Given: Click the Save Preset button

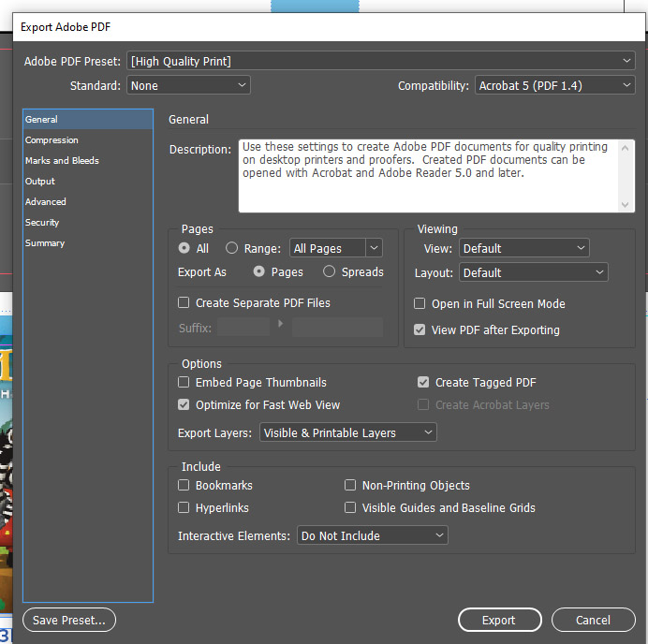Looking at the screenshot, I should [69, 620].
